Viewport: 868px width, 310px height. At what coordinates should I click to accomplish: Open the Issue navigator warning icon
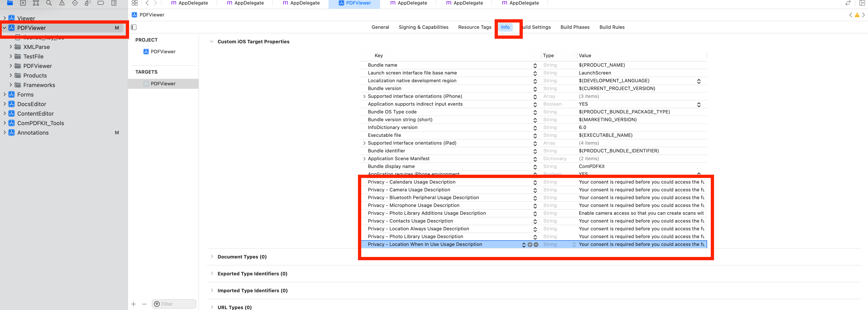(x=62, y=3)
